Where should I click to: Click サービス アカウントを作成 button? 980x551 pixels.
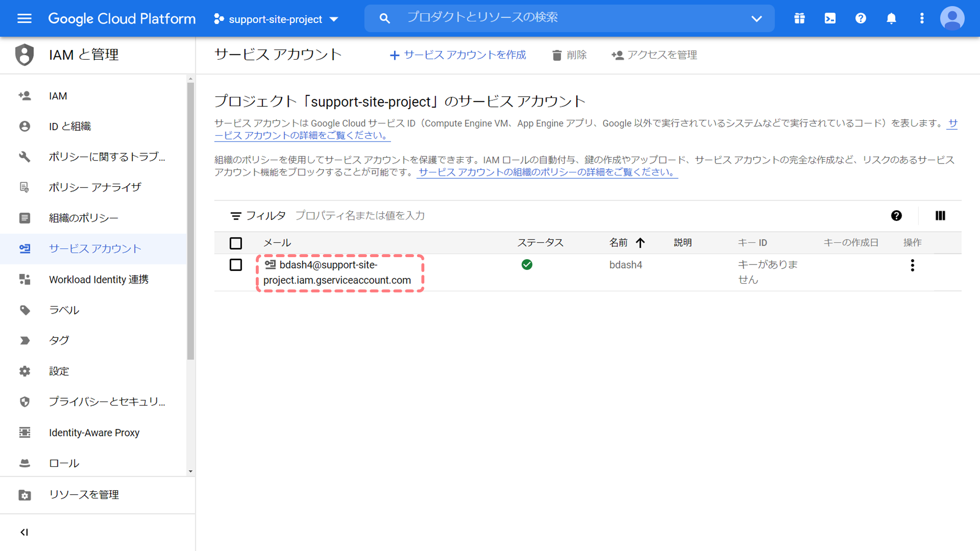[458, 55]
